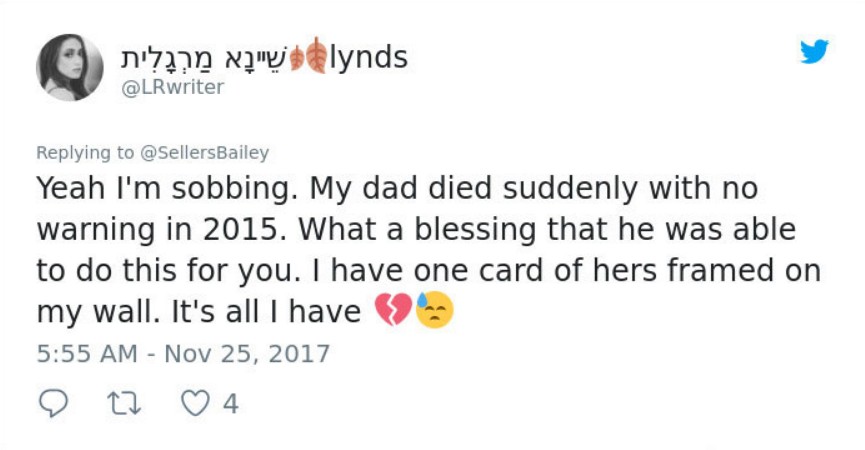The width and height of the screenshot is (865, 450).
Task: Click the broken heart emoji
Action: (392, 312)
